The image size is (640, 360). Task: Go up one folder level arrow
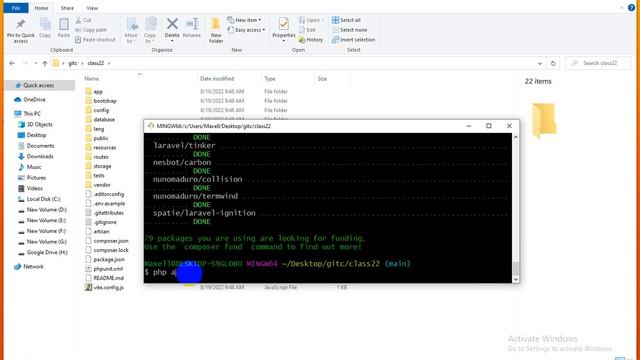click(x=45, y=63)
